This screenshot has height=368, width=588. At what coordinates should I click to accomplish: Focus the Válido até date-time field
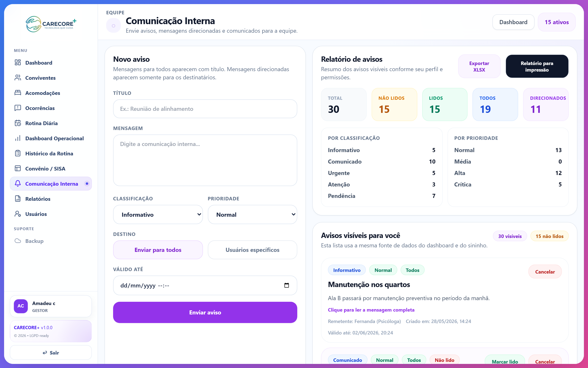(x=205, y=285)
